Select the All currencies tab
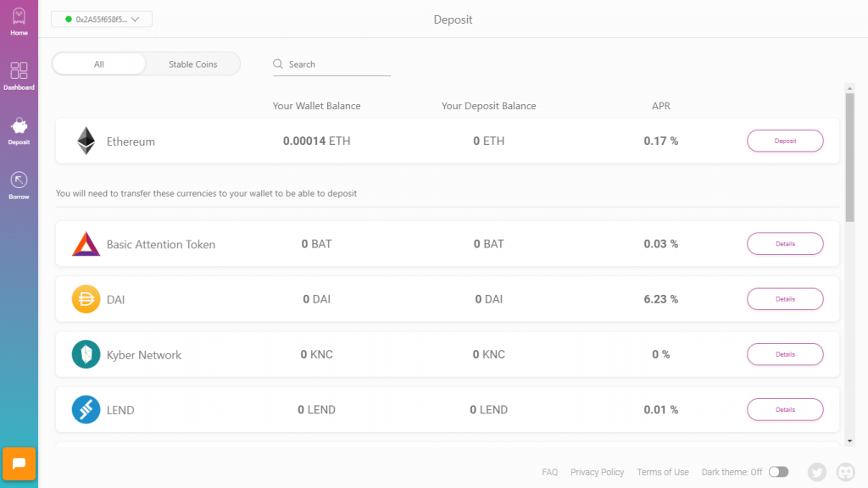This screenshot has width=868, height=488. tap(99, 64)
